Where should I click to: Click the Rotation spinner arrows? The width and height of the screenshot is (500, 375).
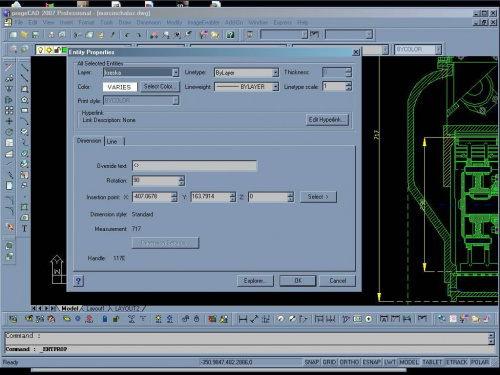[181, 181]
